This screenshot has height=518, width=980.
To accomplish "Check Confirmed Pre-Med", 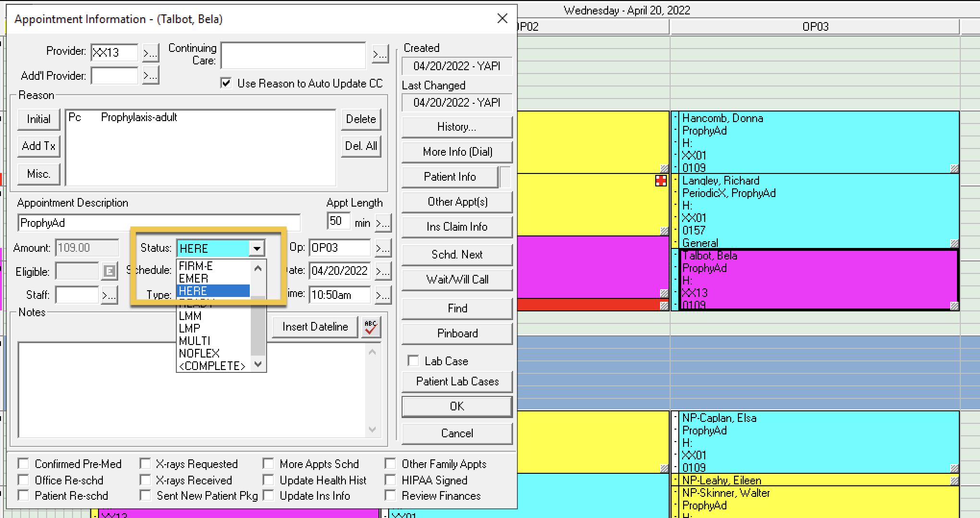I will tap(23, 464).
